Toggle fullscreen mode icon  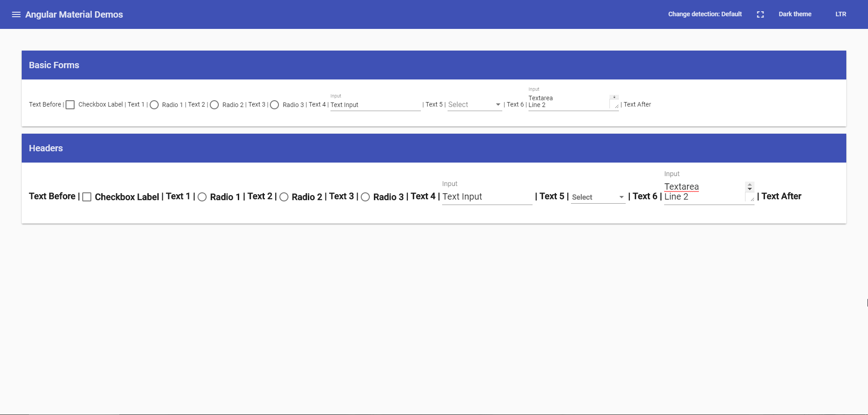click(760, 14)
